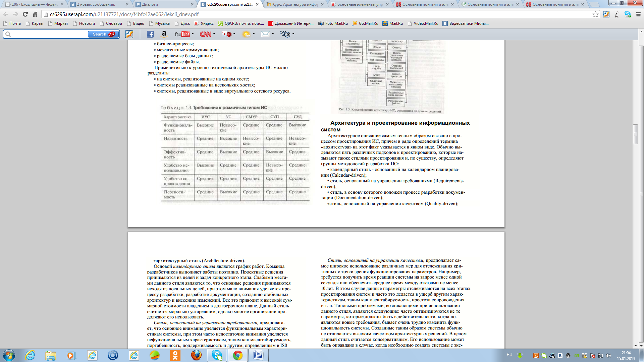This screenshot has height=362, width=644.
Task: Open the 'Новости' bookmark
Action: coord(84,23)
